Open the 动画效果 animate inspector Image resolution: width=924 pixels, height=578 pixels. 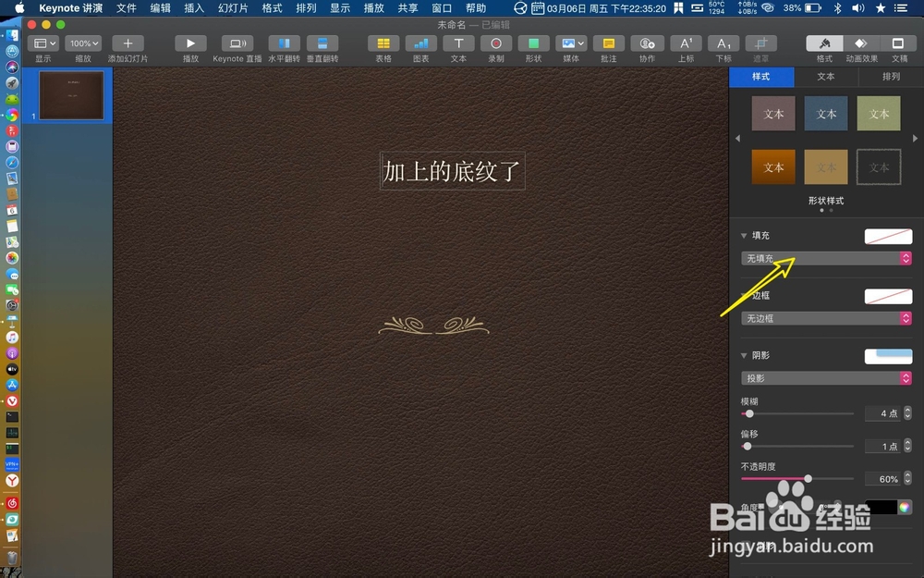click(x=861, y=43)
